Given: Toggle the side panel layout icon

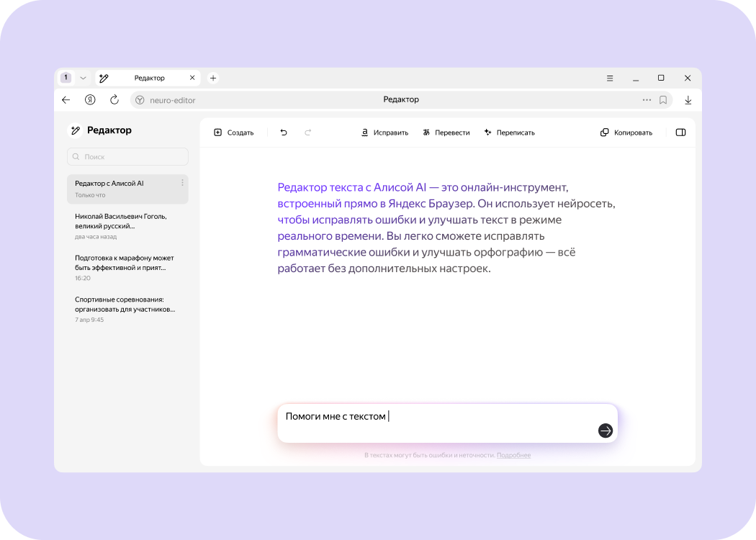Looking at the screenshot, I should click(x=681, y=132).
